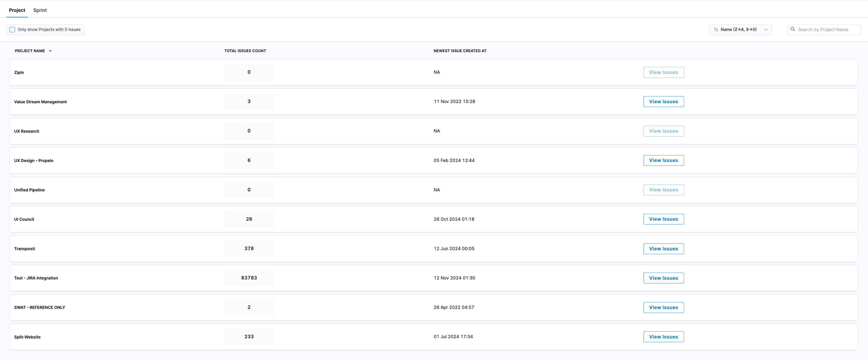Click the Unified Pipeline project name
868x360 pixels.
pyautogui.click(x=29, y=190)
